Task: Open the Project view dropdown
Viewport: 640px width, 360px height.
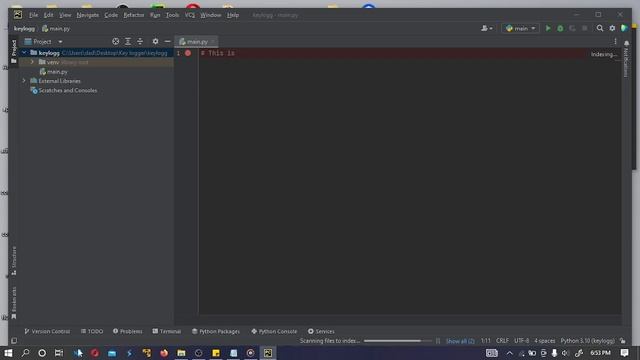Action: (x=43, y=41)
